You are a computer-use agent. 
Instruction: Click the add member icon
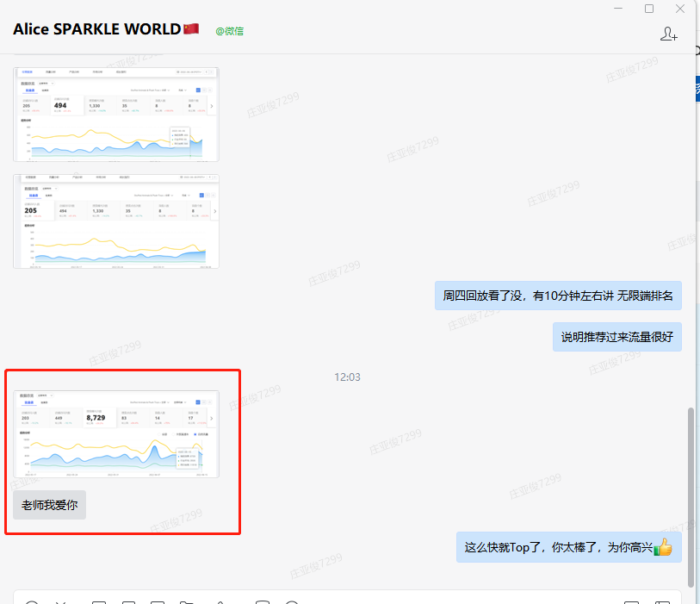pyautogui.click(x=669, y=34)
